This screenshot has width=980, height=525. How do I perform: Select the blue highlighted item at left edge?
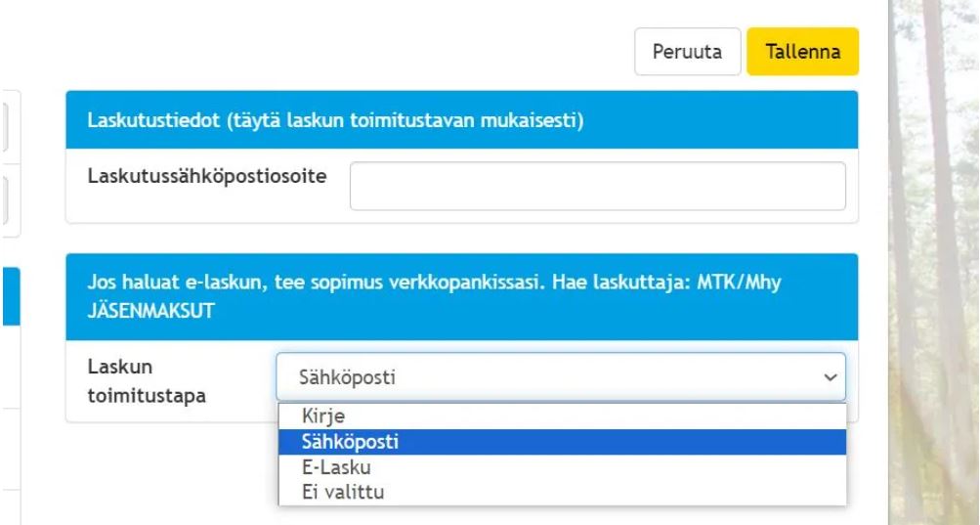(x=9, y=298)
